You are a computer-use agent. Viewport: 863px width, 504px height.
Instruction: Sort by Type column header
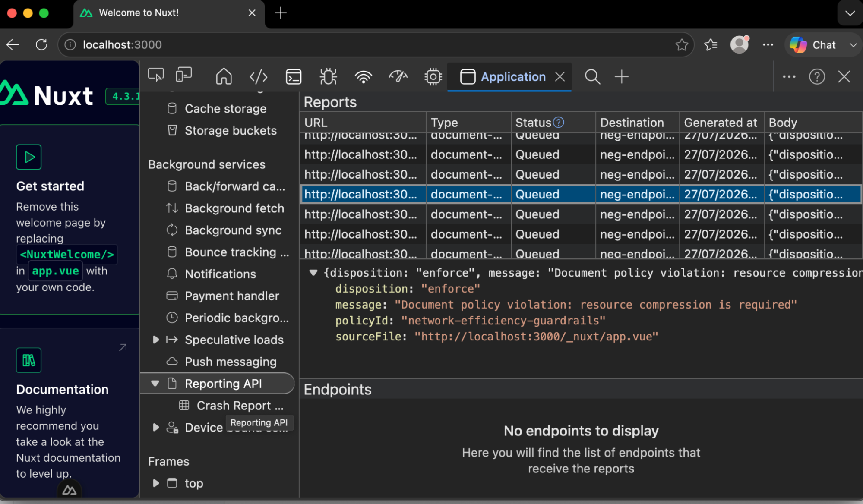pos(468,123)
